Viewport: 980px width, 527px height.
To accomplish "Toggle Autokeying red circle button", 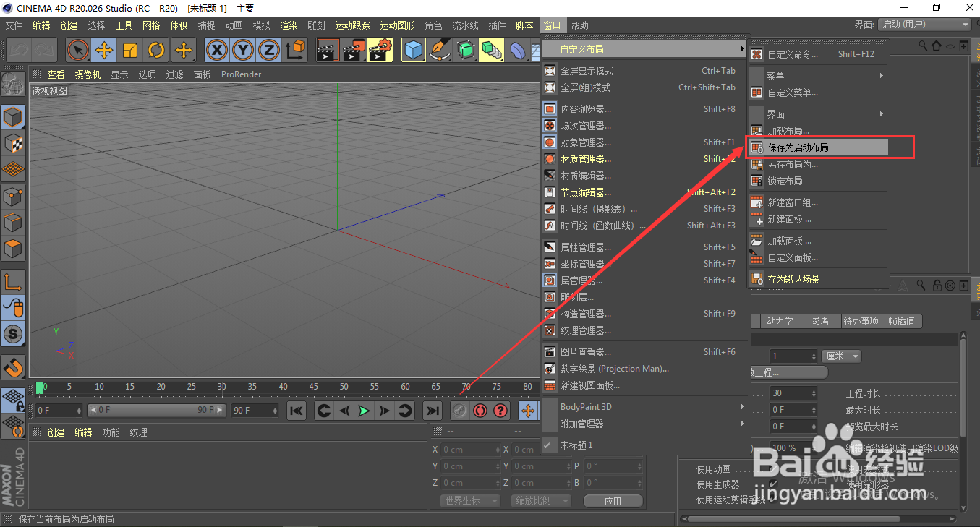I will 480,411.
